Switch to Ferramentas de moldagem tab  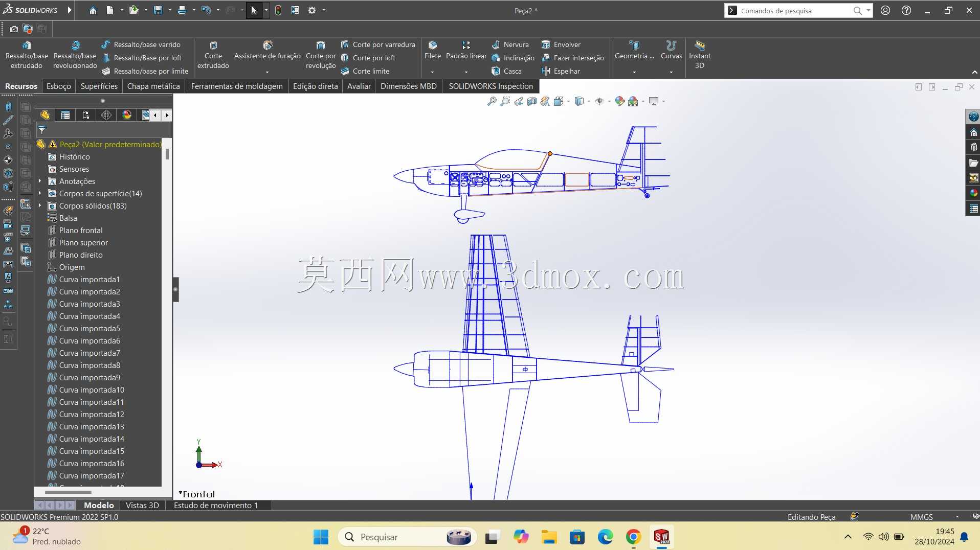tap(237, 86)
